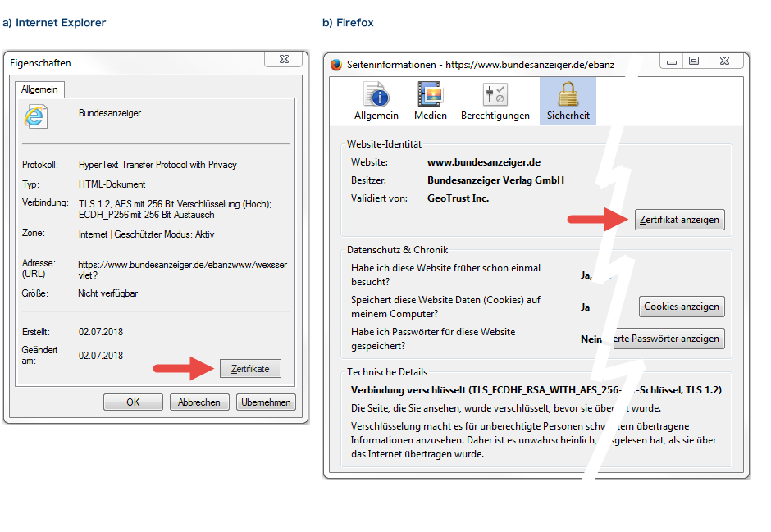Image resolution: width=771 pixels, height=532 pixels.
Task: Click the 'HTML-Dokument' type value
Action: [x=112, y=184]
